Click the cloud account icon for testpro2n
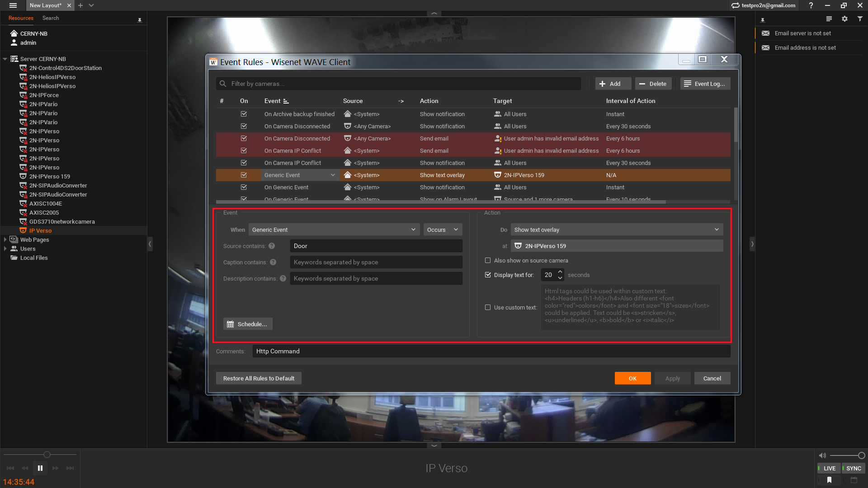 tap(736, 5)
